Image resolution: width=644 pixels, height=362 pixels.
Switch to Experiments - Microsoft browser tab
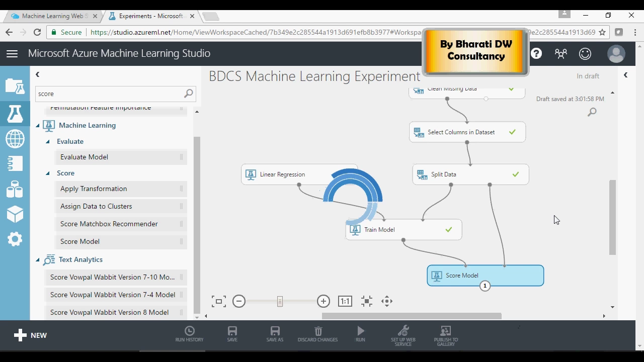click(x=151, y=16)
